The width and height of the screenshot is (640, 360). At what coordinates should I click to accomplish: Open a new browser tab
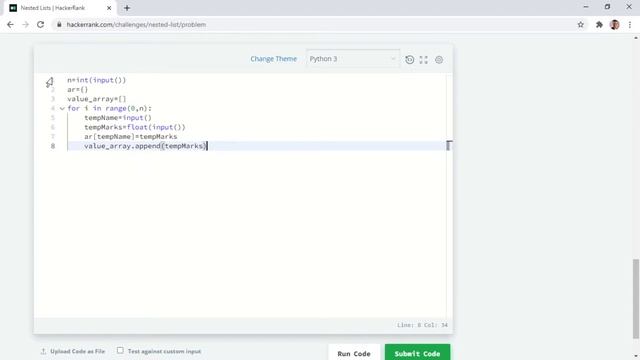point(127,8)
